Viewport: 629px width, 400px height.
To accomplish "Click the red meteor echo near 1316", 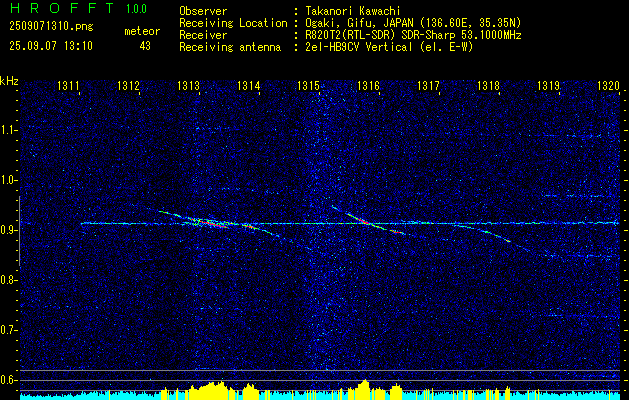I will tap(364, 220).
